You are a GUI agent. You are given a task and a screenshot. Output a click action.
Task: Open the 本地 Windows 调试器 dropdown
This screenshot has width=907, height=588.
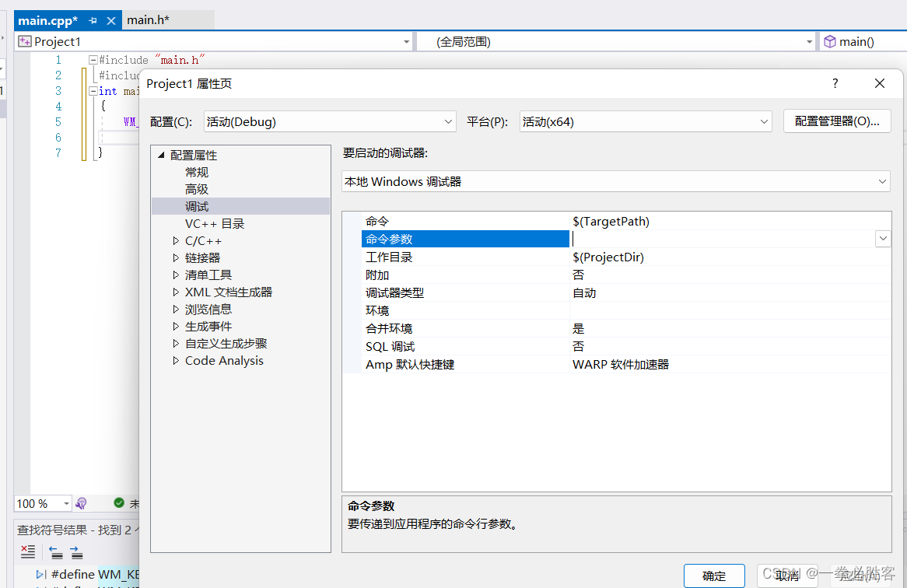coord(882,180)
